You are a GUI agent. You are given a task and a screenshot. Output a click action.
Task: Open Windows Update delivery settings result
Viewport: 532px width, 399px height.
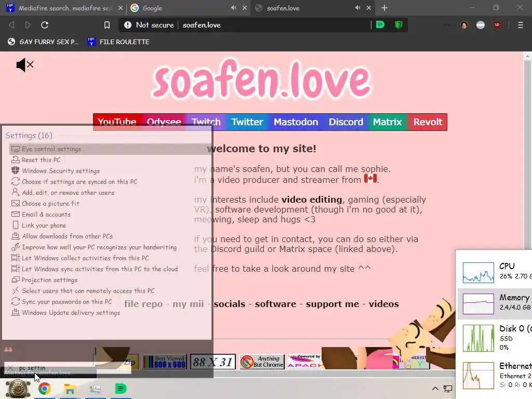tap(110, 312)
